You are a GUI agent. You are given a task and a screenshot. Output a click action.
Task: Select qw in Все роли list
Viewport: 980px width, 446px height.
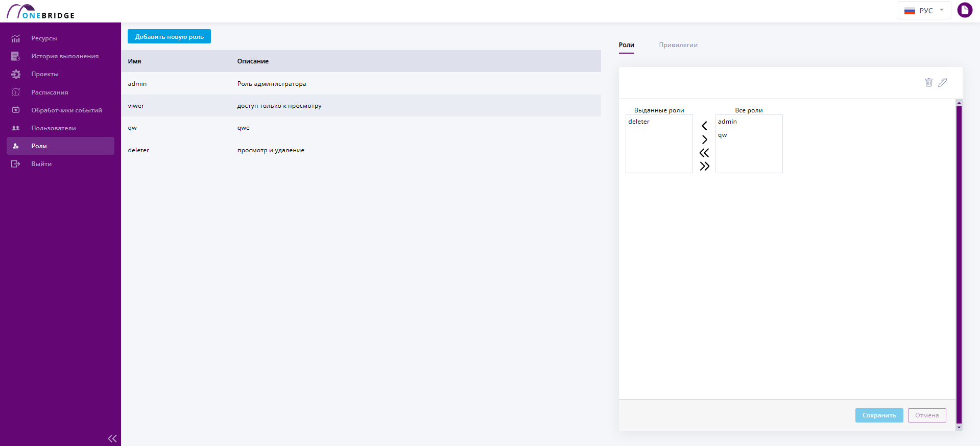click(749, 135)
